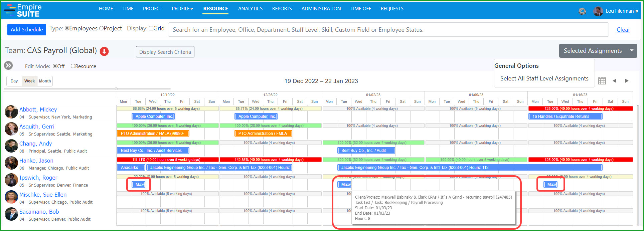This screenshot has height=231, width=644.
Task: Select Jacobs Engineering bar showing Hours: 112
Action: tap(470, 168)
